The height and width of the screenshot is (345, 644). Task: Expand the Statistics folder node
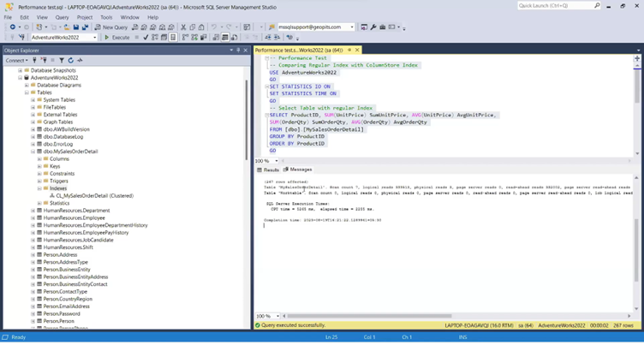[39, 203]
